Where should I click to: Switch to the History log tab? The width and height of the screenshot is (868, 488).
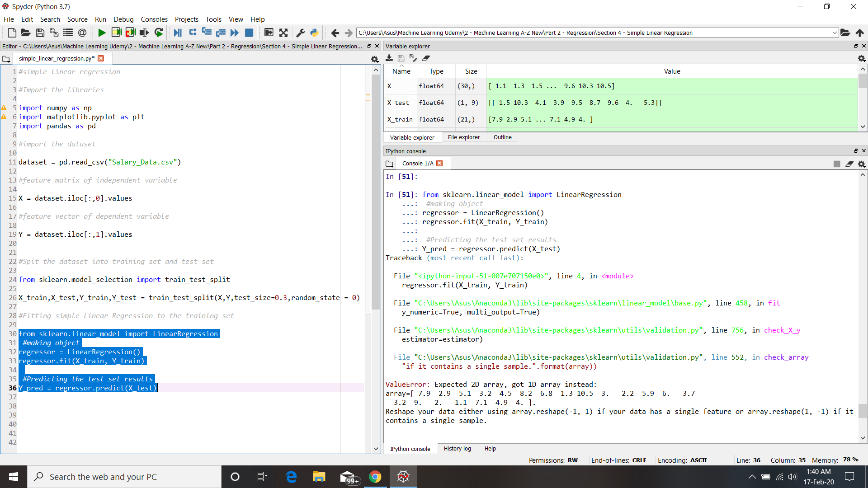click(x=457, y=449)
